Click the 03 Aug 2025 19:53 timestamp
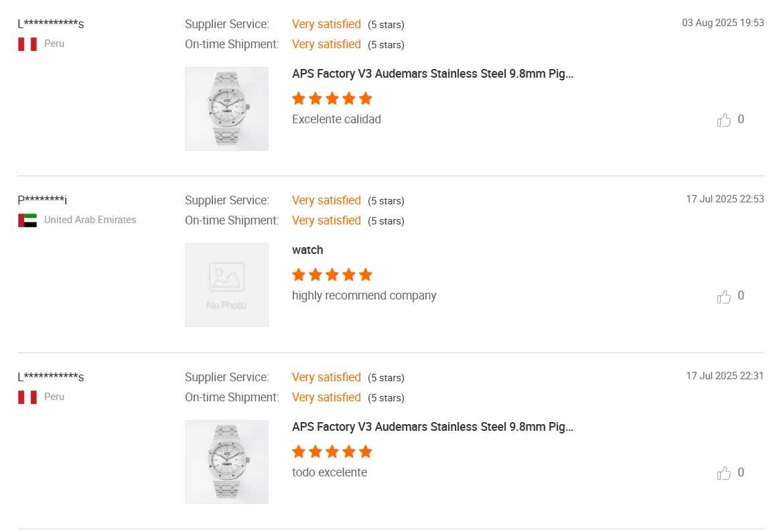Screen dimensions: 779x532 tap(723, 23)
